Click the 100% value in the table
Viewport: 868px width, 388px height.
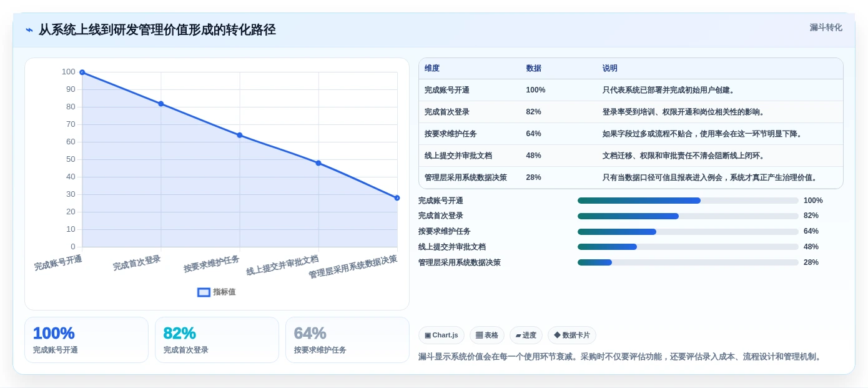536,90
